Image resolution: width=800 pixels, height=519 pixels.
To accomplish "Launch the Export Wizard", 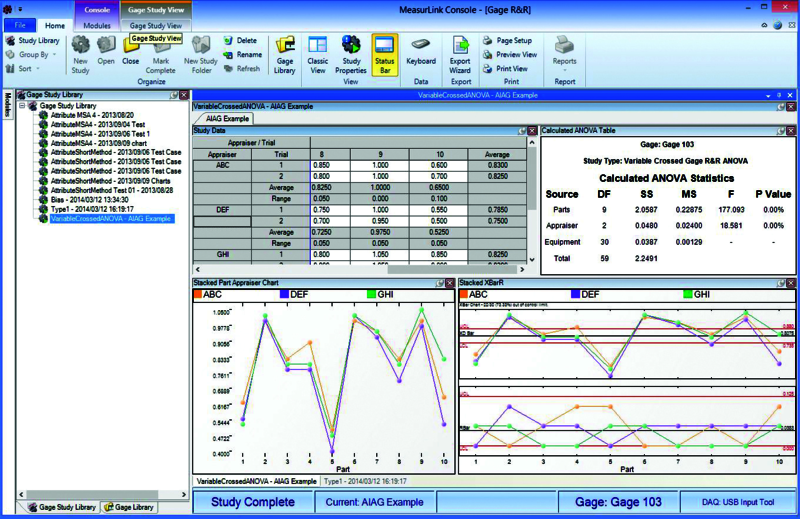I will click(x=460, y=55).
